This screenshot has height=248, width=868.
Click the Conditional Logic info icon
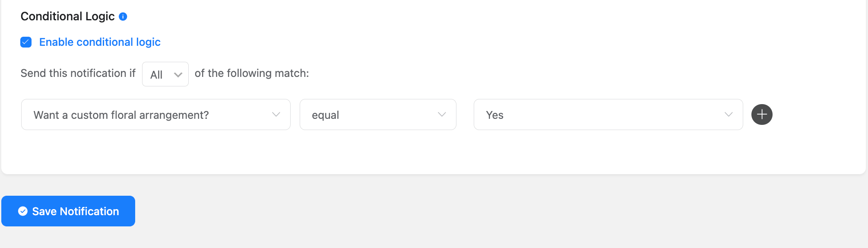tap(123, 16)
